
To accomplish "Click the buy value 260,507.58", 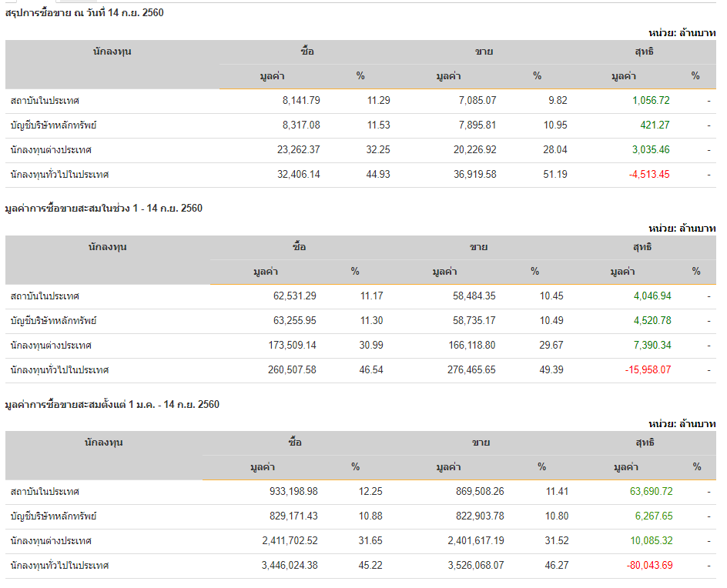I will [x=292, y=369].
